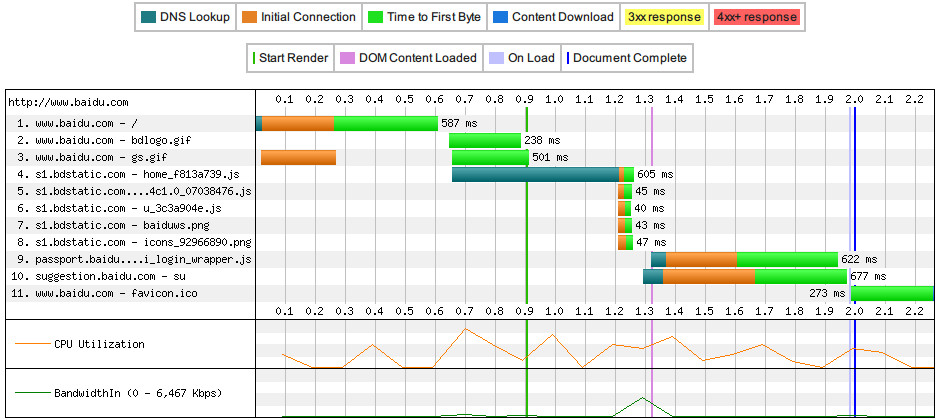Click the green bar of the bdlogo.gif request
This screenshot has height=420, width=938.
[485, 141]
